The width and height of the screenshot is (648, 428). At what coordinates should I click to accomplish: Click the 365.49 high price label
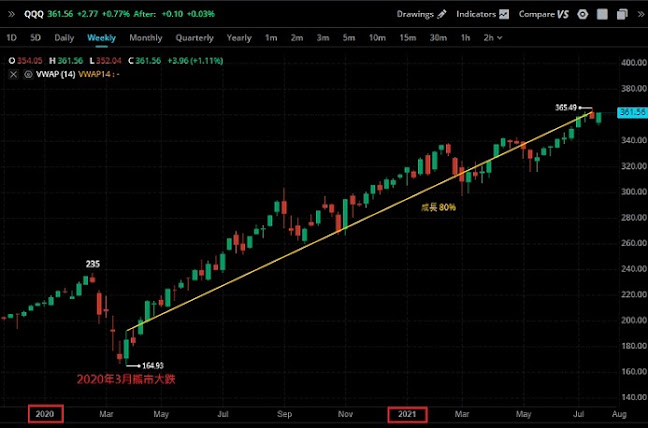click(x=566, y=107)
